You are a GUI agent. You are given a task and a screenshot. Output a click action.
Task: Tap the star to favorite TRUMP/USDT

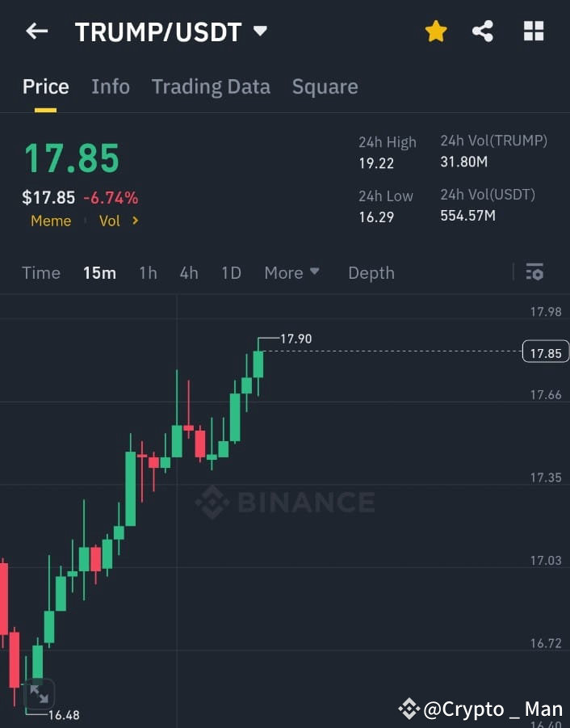[436, 31]
